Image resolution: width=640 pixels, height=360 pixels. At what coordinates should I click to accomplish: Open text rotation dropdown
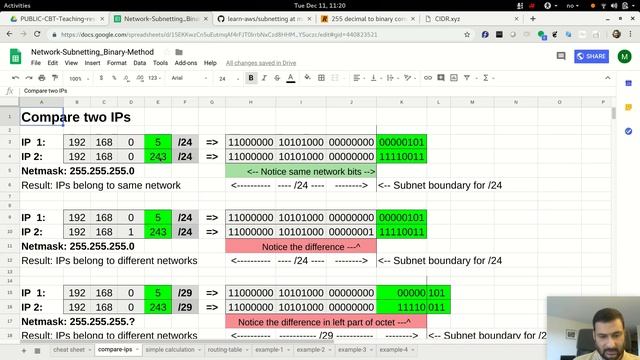409,78
